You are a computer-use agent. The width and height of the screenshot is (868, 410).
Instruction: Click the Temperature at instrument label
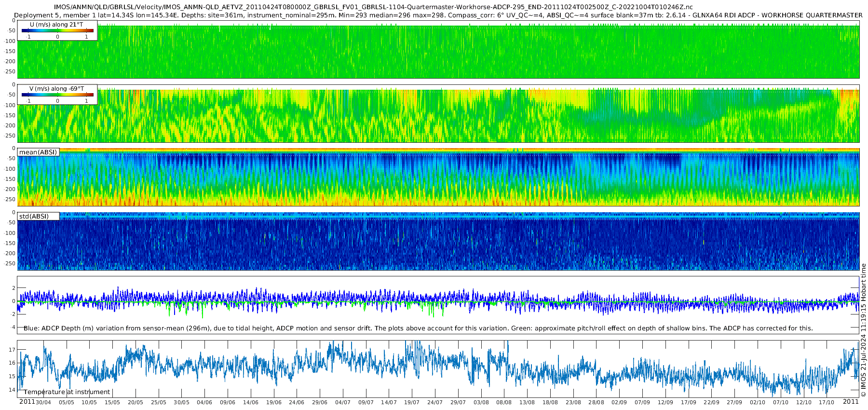click(x=67, y=392)
